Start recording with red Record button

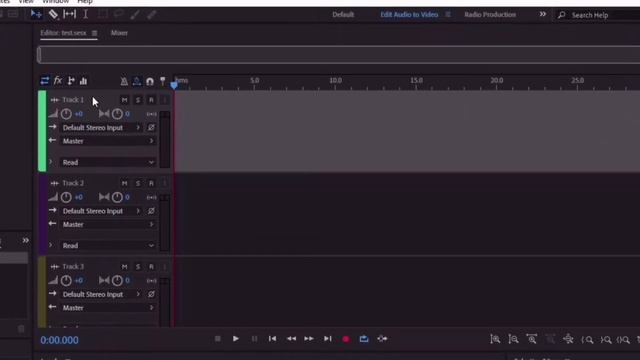pyautogui.click(x=346, y=339)
